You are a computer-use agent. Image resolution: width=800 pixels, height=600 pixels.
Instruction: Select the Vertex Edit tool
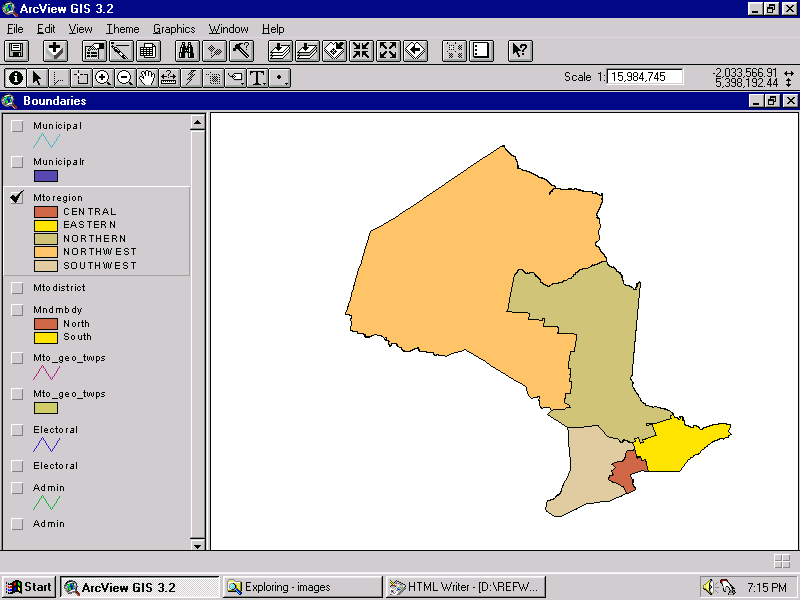pyautogui.click(x=59, y=78)
